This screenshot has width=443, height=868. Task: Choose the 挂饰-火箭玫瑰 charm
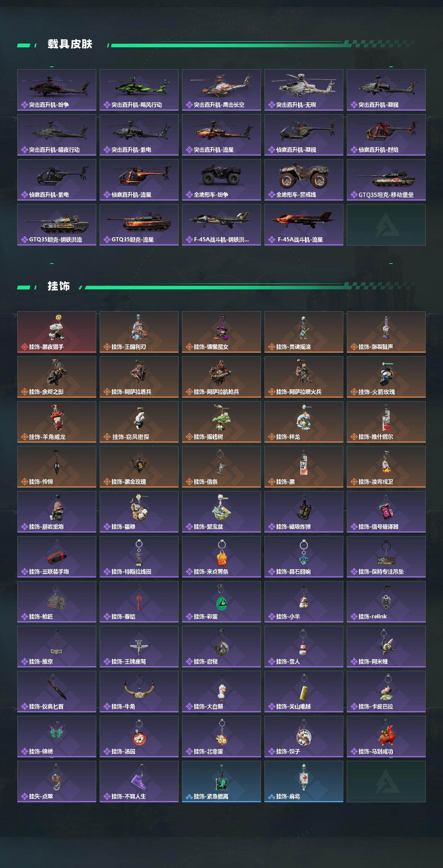[x=386, y=377]
